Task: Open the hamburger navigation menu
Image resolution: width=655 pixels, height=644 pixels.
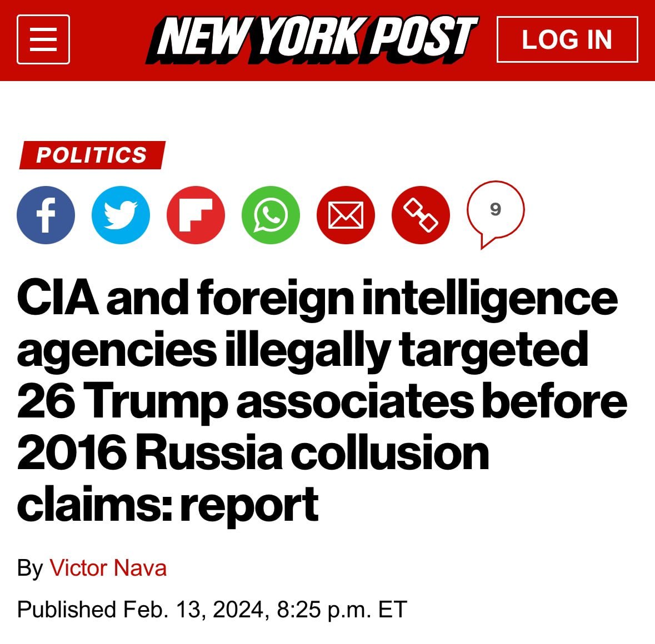Action: [x=43, y=39]
